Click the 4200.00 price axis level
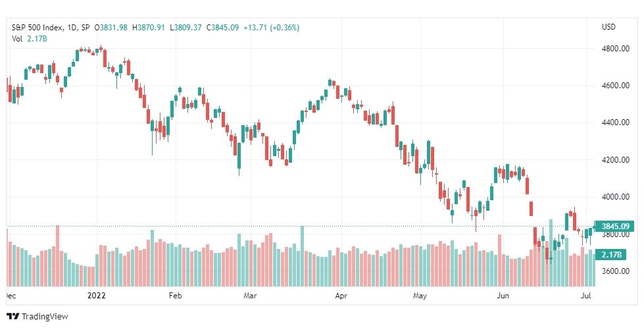Viewport: 644px width, 328px height. click(615, 160)
